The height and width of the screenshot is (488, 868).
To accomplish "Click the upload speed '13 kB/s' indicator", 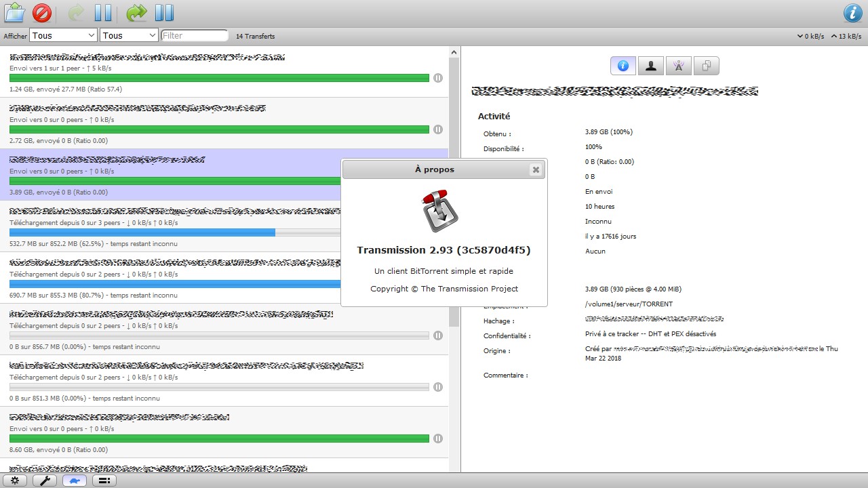I will point(847,36).
